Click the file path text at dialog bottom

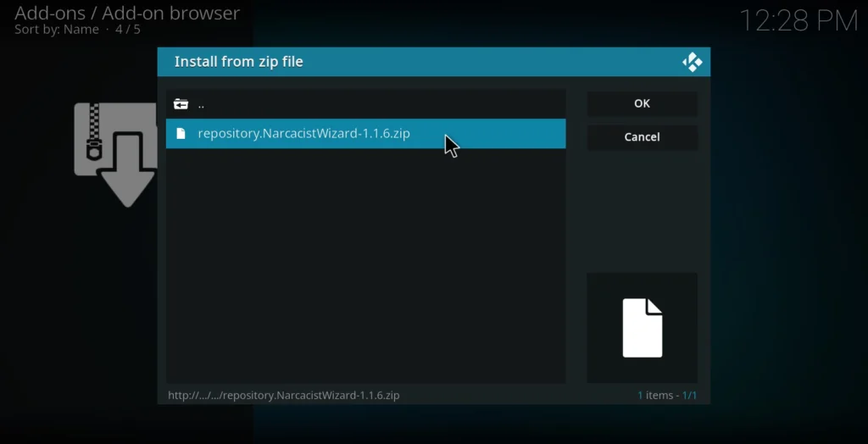tap(283, 396)
